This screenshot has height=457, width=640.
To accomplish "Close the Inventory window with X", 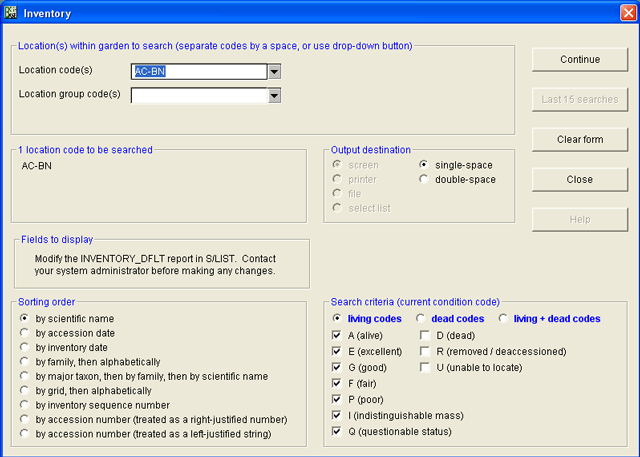I will click(628, 13).
